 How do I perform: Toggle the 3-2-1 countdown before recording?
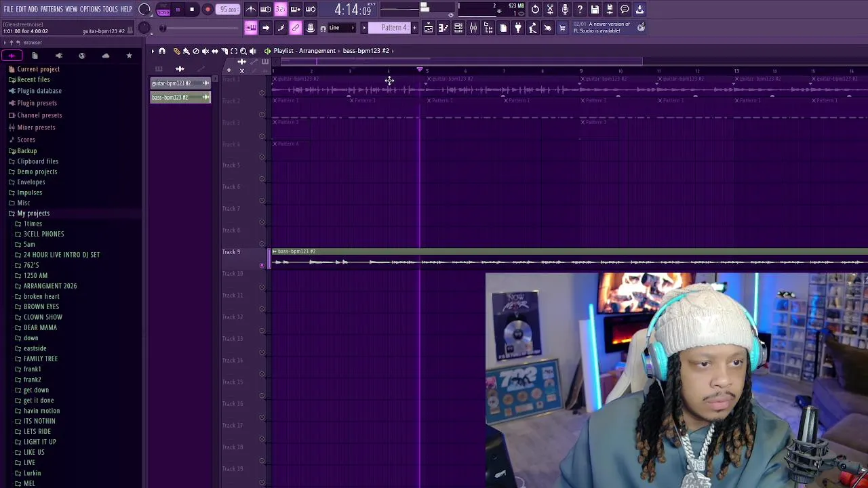[x=280, y=9]
